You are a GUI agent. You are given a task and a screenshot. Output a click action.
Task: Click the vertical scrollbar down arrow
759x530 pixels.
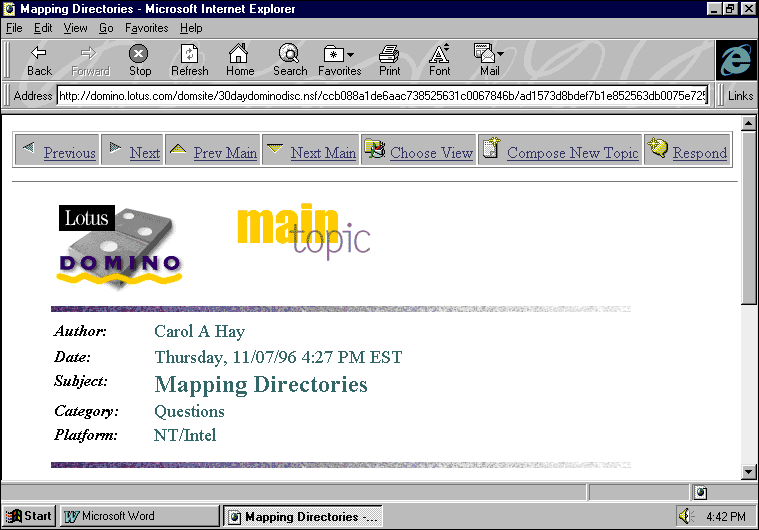tap(749, 471)
